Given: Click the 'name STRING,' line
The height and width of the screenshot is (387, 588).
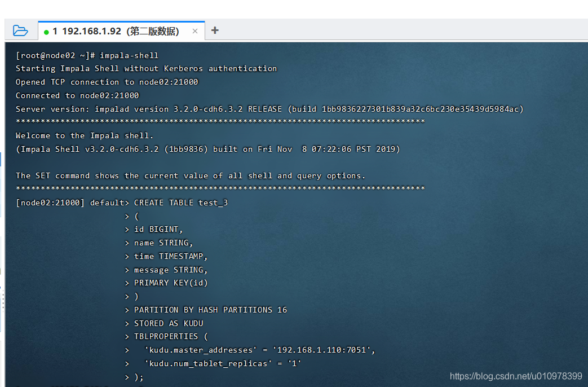Looking at the screenshot, I should point(163,243).
